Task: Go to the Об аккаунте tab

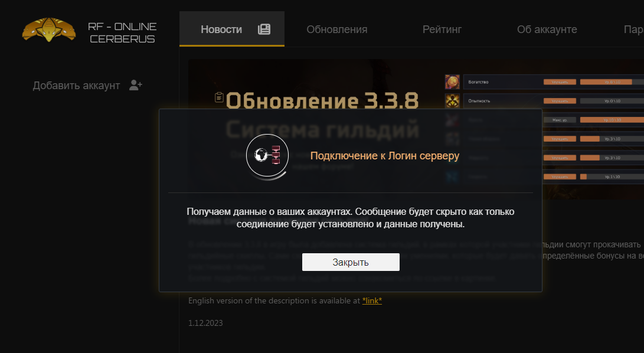Action: 547,30
